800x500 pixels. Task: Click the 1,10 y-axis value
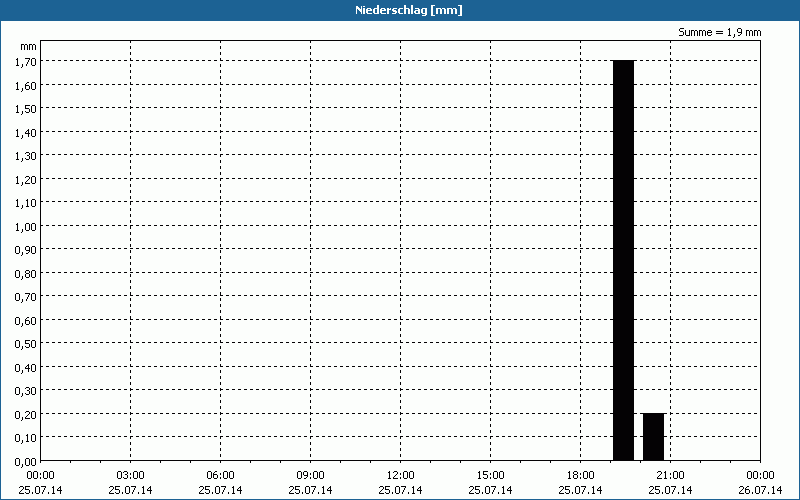(x=26, y=204)
